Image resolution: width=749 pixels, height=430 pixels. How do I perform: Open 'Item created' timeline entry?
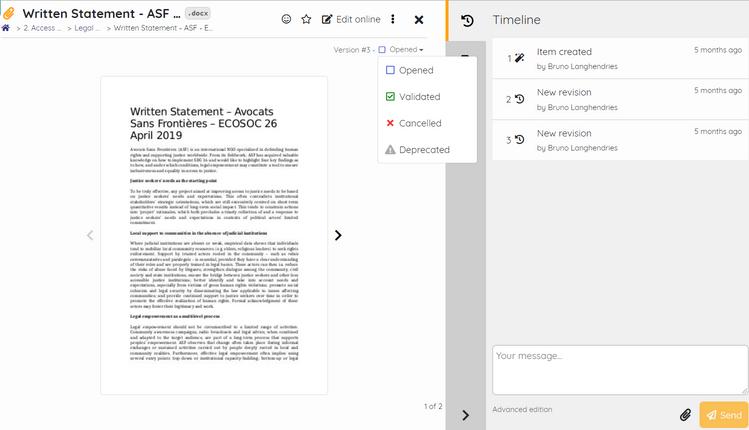click(620, 58)
